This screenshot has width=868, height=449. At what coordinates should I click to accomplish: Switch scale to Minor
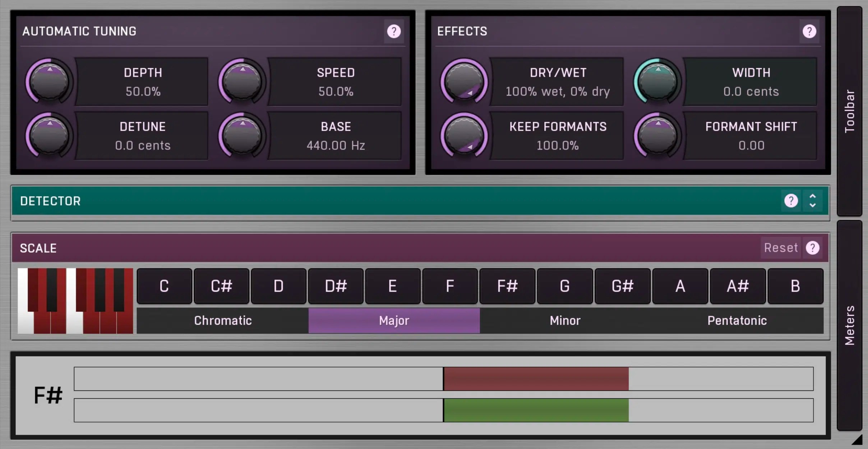565,321
